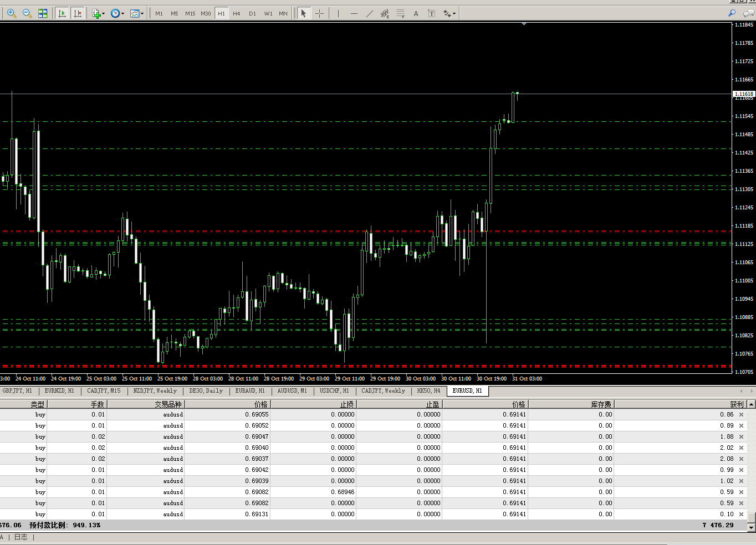This screenshot has height=545, width=756.
Task: Click the zoom out magnifier icon
Action: 27,13
